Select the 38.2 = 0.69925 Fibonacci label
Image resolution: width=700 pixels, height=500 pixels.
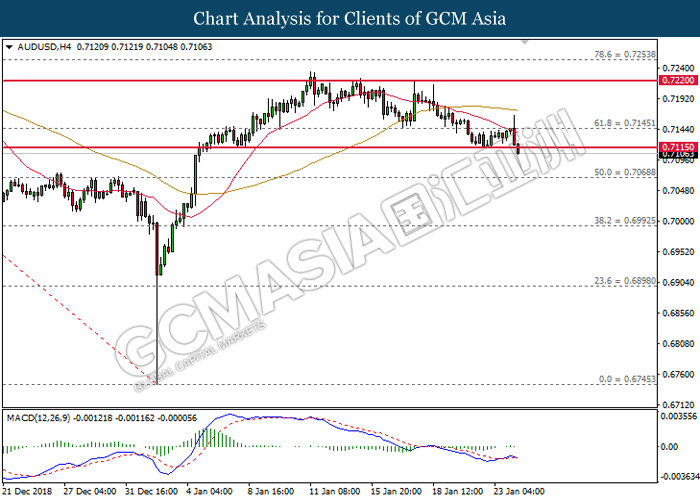click(625, 221)
